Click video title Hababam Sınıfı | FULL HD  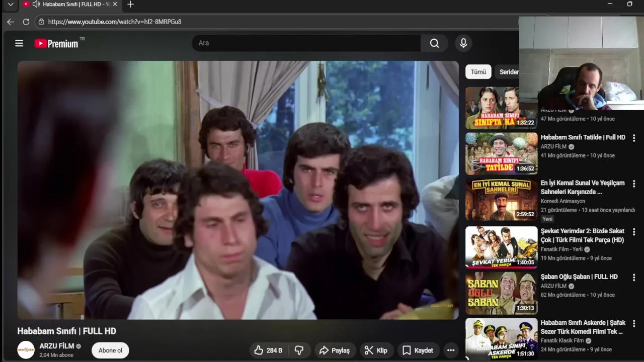click(67, 331)
